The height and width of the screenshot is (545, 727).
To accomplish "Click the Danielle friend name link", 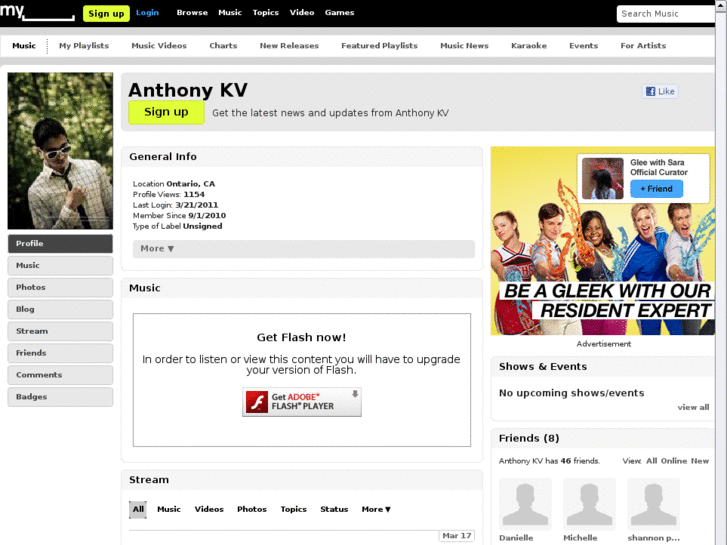I will [516, 538].
